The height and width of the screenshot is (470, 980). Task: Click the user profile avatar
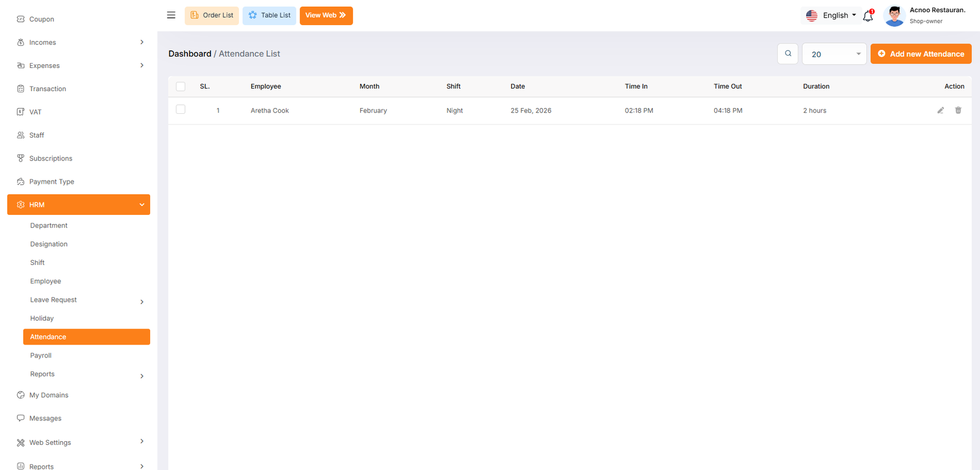pyautogui.click(x=894, y=16)
